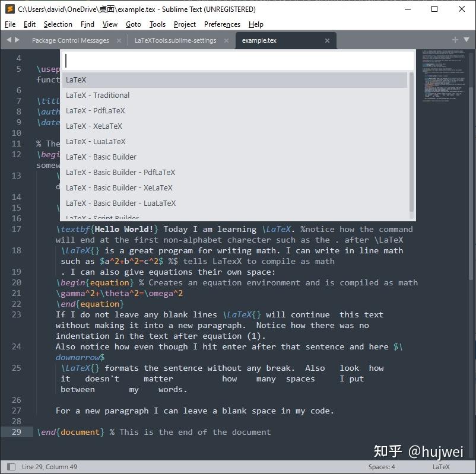
Task: Open the Preferences menu
Action: pos(221,24)
